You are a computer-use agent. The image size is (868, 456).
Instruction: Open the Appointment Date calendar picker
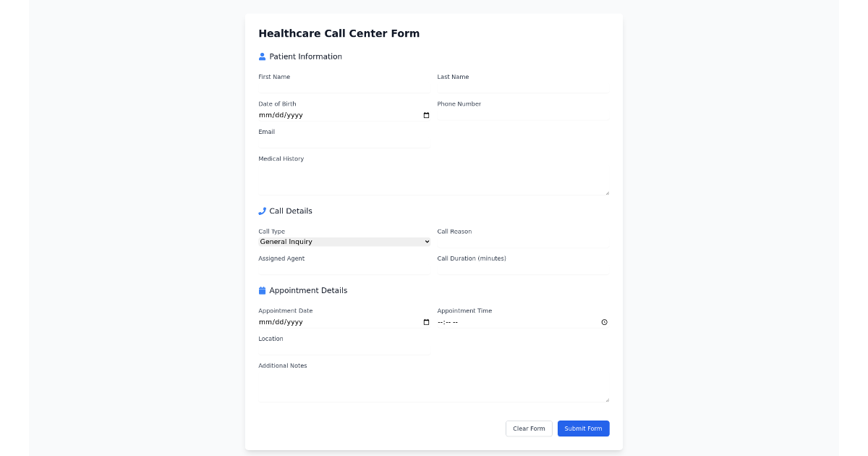click(x=425, y=322)
